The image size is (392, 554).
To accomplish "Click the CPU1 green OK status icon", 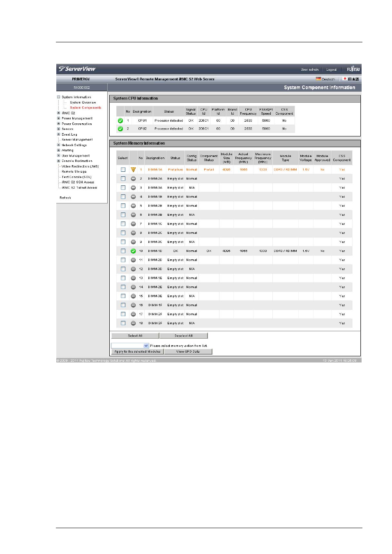I will (x=120, y=121).
